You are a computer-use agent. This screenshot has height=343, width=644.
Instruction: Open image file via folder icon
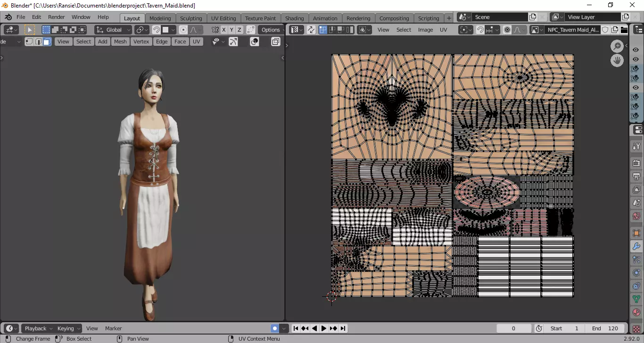[624, 30]
